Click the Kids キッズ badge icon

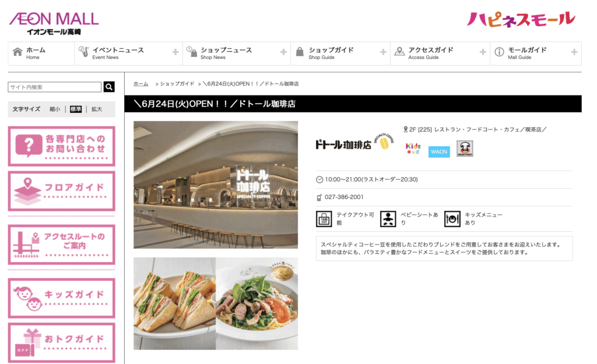pos(413,149)
